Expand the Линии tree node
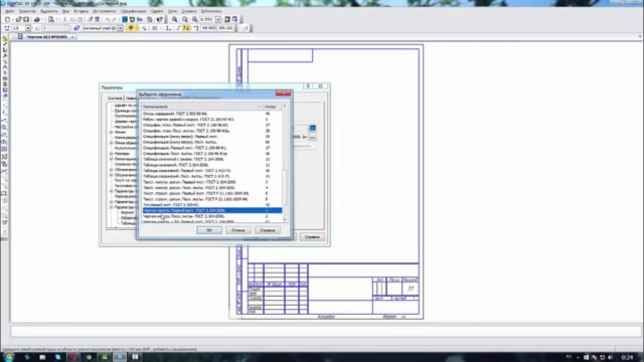Viewport: 644px width, 362px height. pos(111,132)
